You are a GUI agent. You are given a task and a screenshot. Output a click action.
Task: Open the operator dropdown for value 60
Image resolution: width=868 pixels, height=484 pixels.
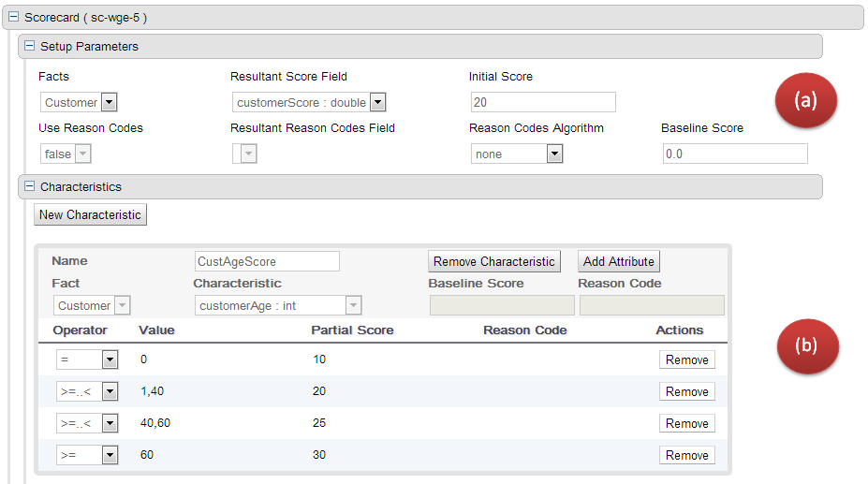[110, 456]
